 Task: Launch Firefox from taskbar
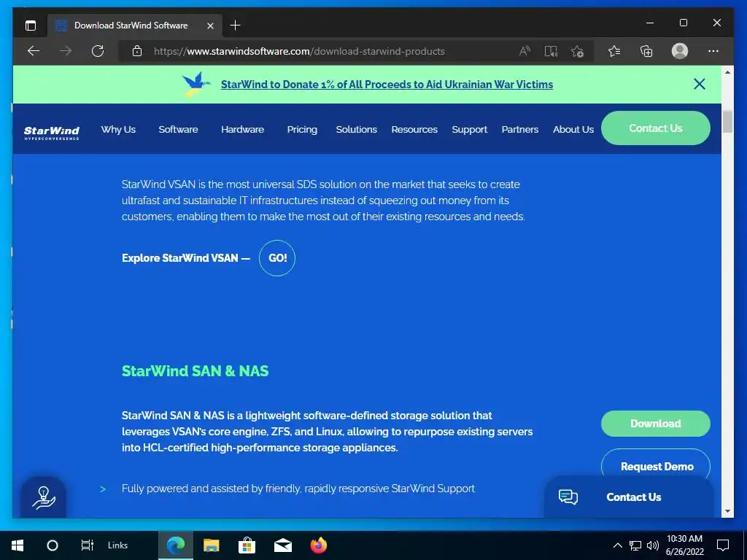point(319,545)
